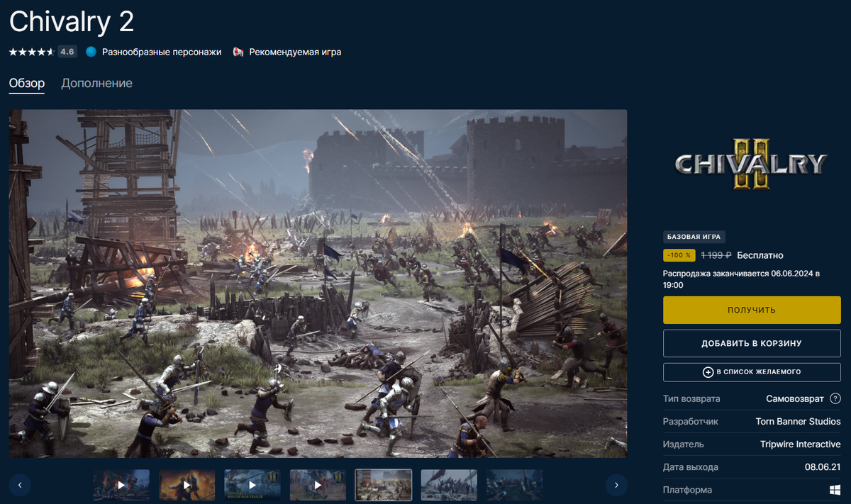Play the second video thumbnail with fiery background
Image resolution: width=851 pixels, height=504 pixels.
pyautogui.click(x=187, y=486)
